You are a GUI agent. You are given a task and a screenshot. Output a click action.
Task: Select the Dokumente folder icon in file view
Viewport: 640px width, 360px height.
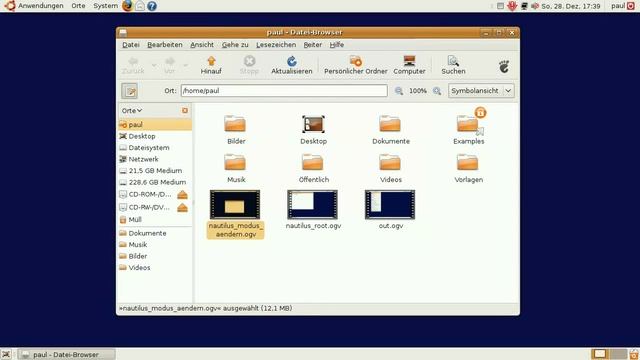(x=390, y=124)
